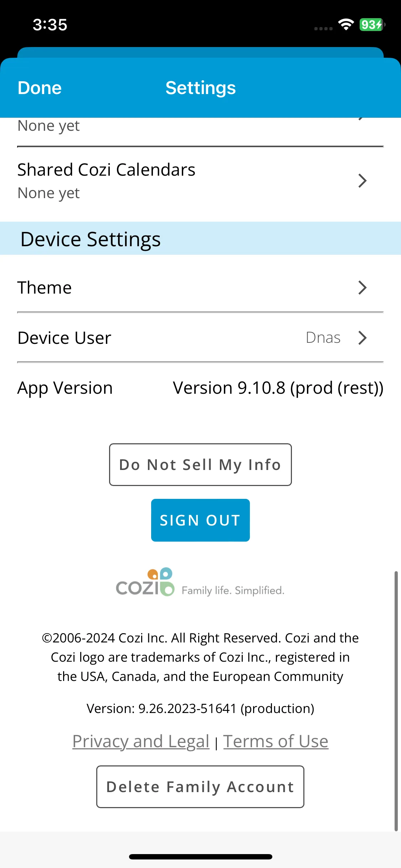Screen dimensions: 401x868
Task: Open Shared Cozi Calendars chevron arrow
Action: point(363,181)
